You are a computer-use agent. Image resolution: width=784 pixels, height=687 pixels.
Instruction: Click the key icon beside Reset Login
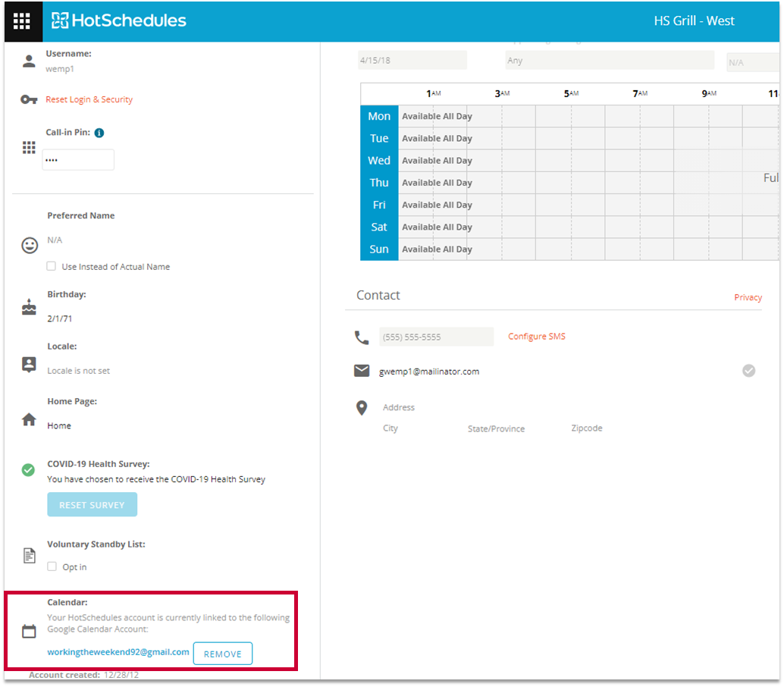click(x=29, y=100)
